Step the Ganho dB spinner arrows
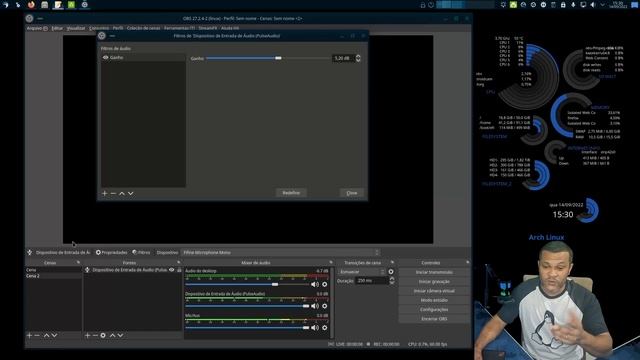Screen dimensions: 640x360 click(x=358, y=58)
